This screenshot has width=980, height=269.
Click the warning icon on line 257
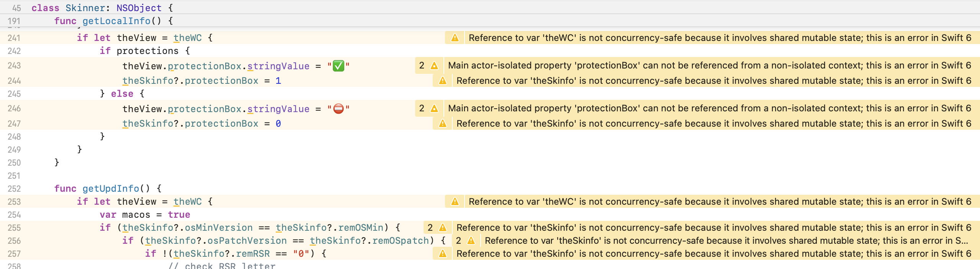click(442, 254)
